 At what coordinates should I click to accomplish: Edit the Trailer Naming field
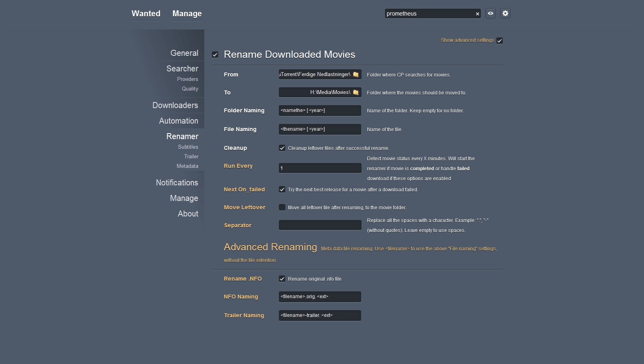[x=320, y=315]
